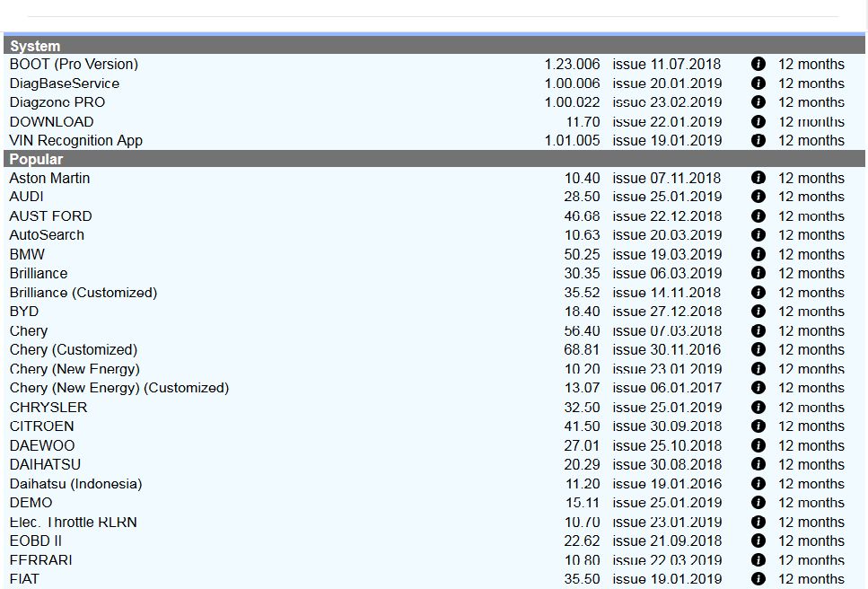Show info for Brilliance (Customized)
868x589 pixels.
pos(758,293)
